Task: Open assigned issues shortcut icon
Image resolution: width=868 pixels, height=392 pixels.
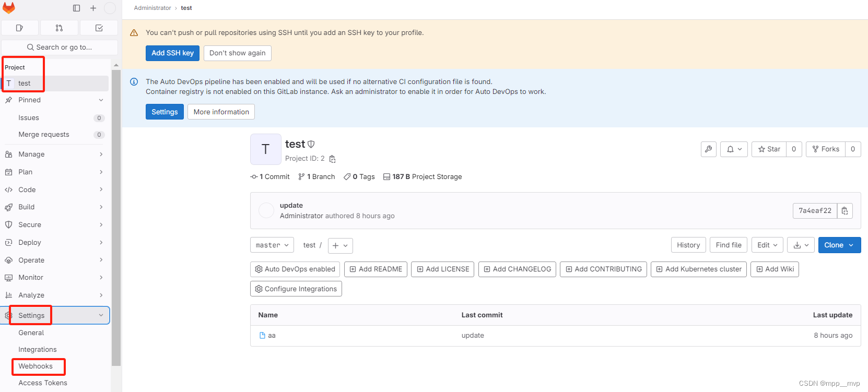Action: (20, 28)
